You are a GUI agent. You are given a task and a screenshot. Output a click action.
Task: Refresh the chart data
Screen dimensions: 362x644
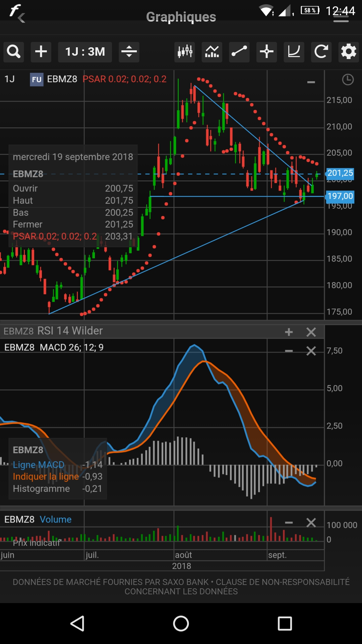(321, 52)
